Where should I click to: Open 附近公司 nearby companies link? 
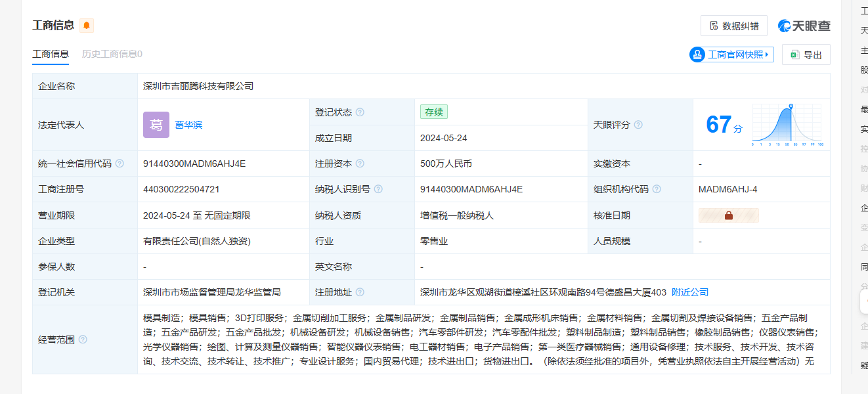tap(690, 292)
